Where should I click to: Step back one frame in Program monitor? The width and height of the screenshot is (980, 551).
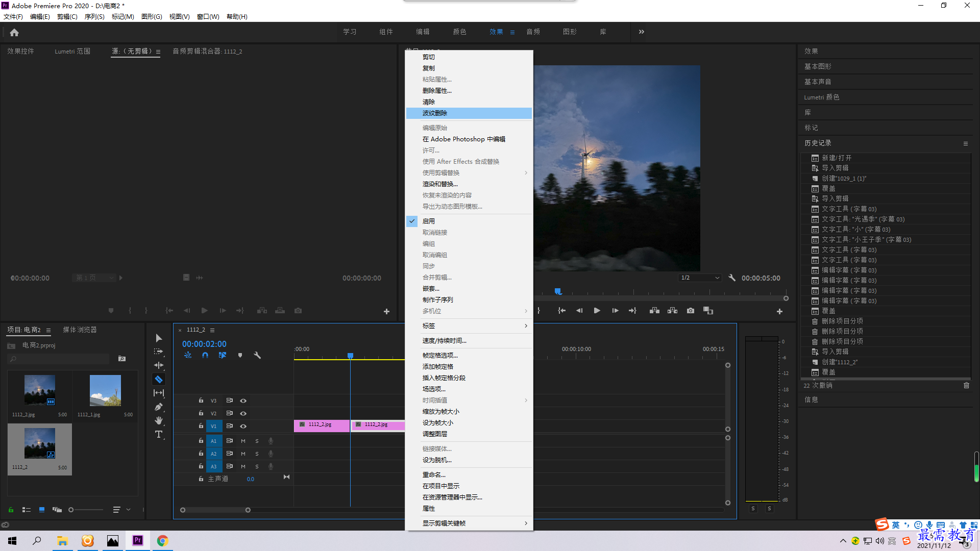pos(579,311)
